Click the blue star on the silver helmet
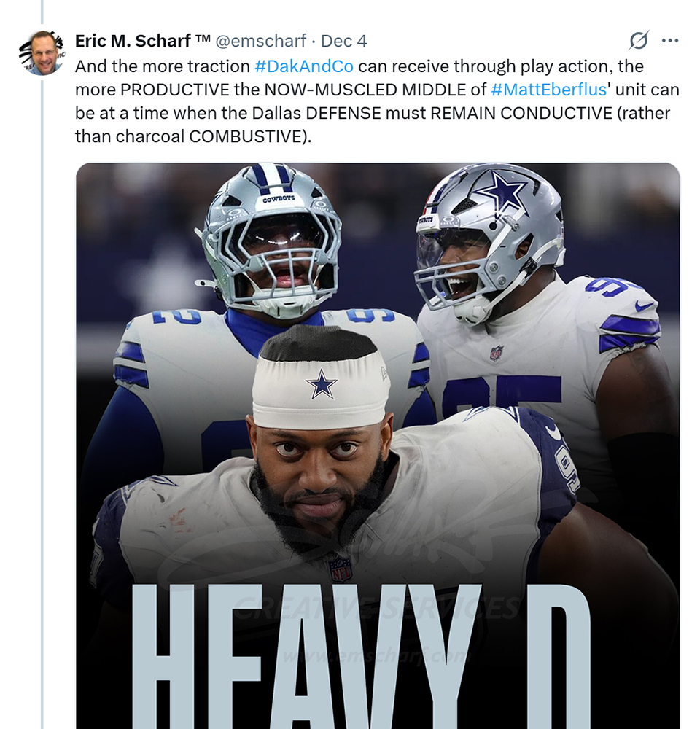The height and width of the screenshot is (729, 700). pyautogui.click(x=502, y=192)
